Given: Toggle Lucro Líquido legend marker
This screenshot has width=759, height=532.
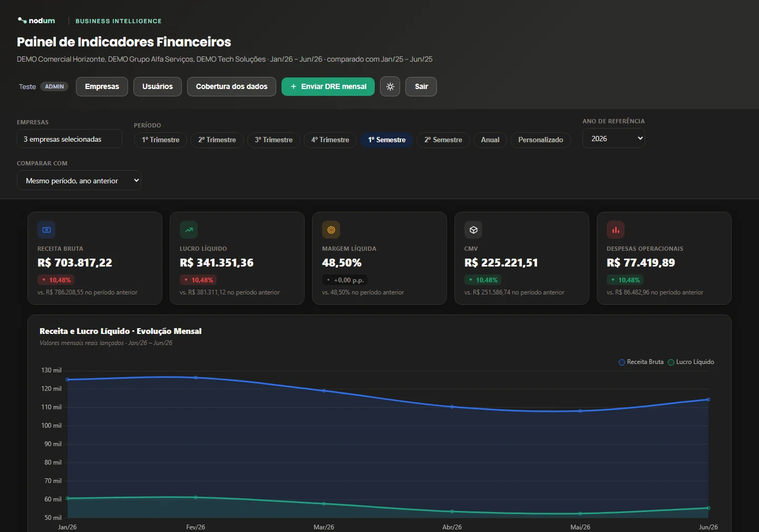Looking at the screenshot, I should tap(671, 362).
